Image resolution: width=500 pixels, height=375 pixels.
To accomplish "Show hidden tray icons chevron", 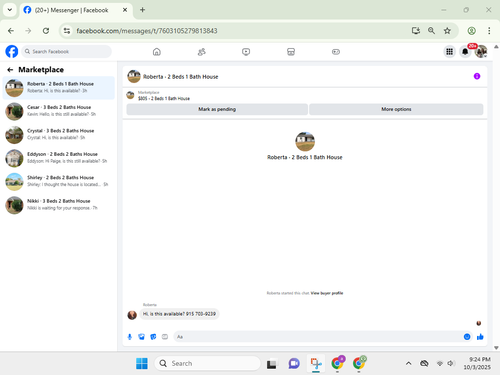I will click(x=408, y=363).
